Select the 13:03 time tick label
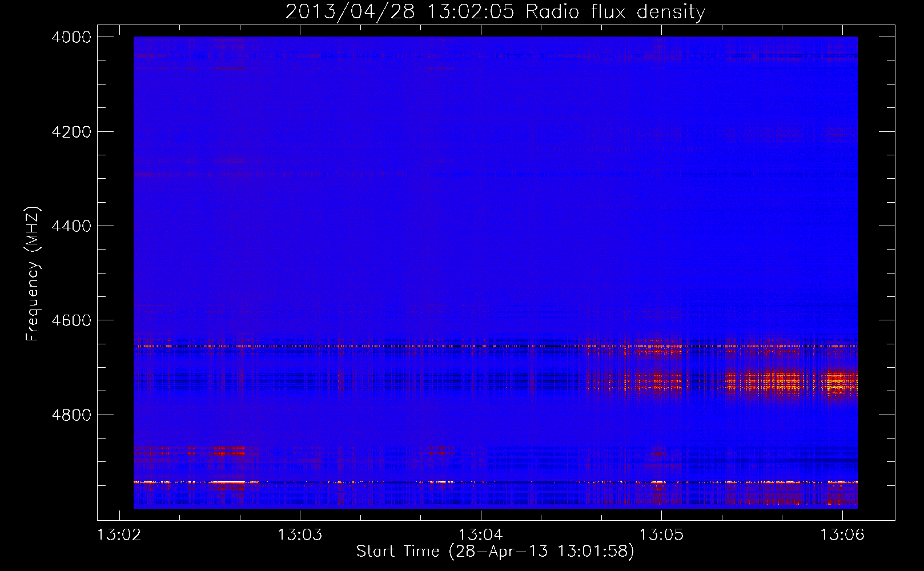This screenshot has width=924, height=571. point(300,535)
